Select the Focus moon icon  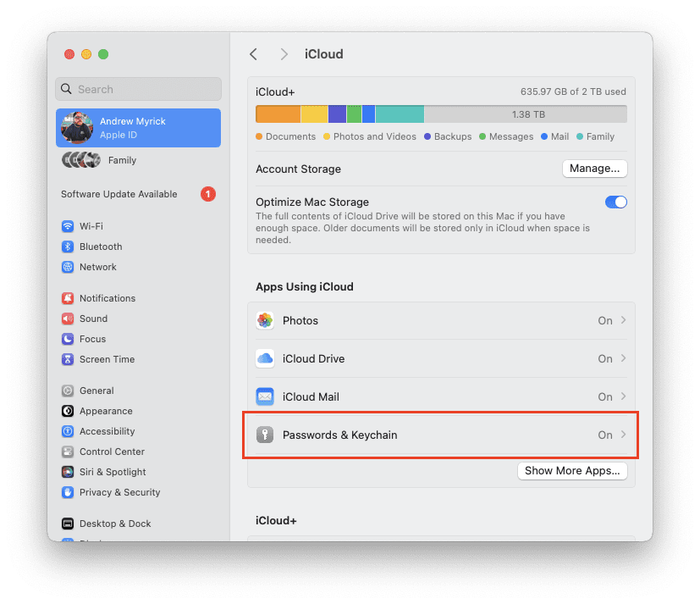(x=68, y=339)
